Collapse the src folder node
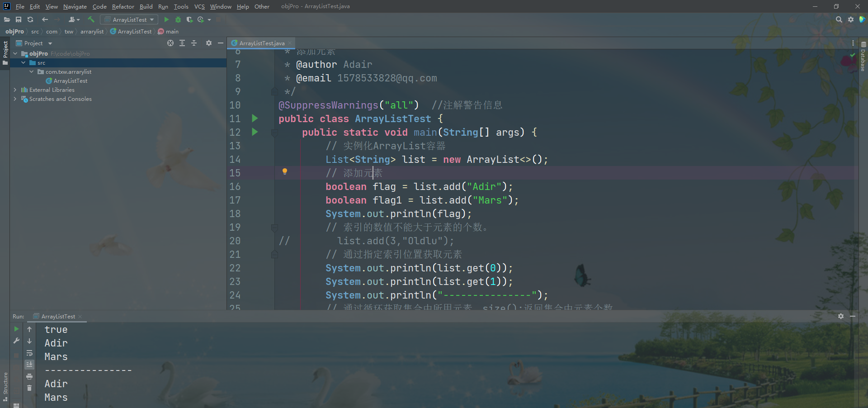 point(24,62)
